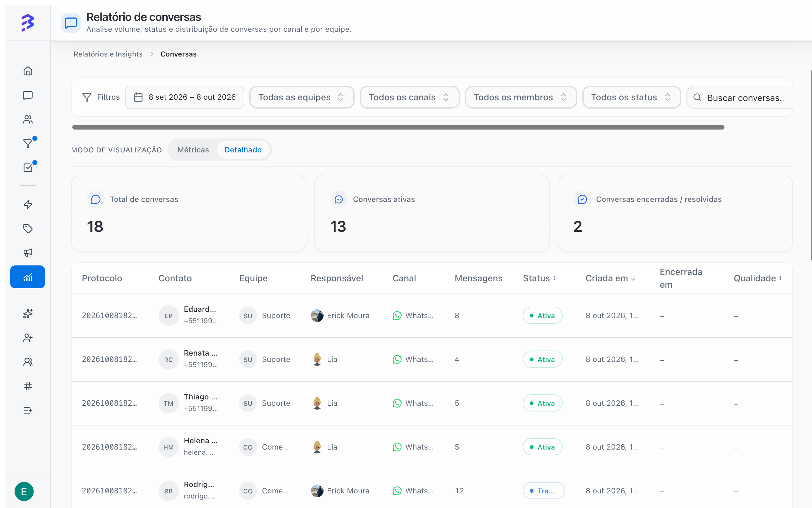Open the chat conversations sidebar icon
The height and width of the screenshot is (508, 812).
(x=28, y=95)
